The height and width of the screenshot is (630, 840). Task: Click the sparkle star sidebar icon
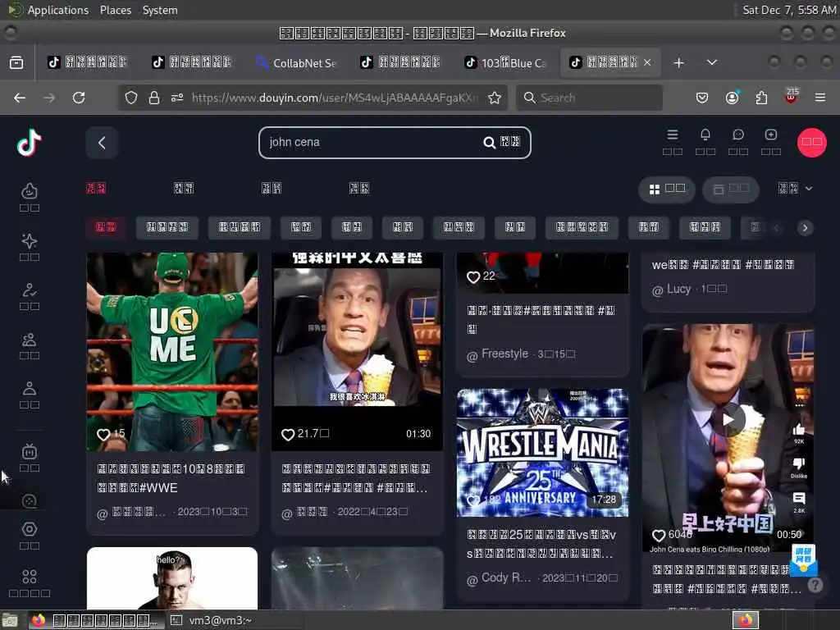[30, 240]
